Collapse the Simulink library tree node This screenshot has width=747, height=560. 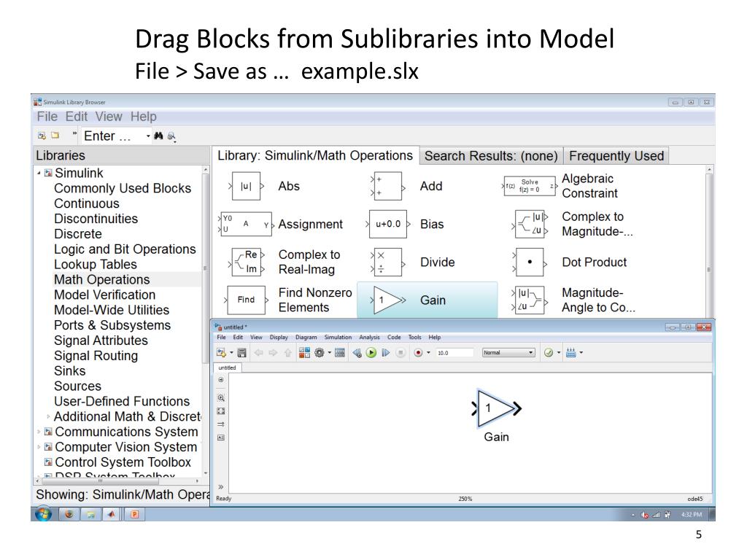(x=39, y=174)
